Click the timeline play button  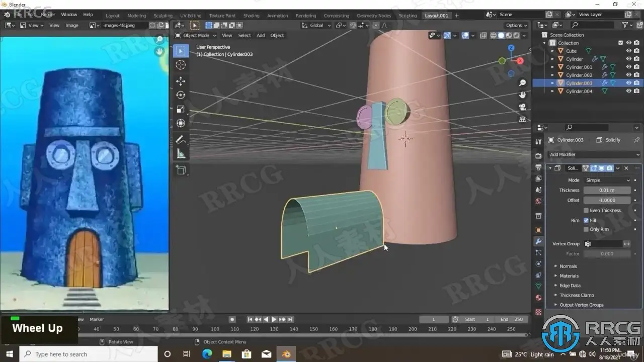(274, 319)
